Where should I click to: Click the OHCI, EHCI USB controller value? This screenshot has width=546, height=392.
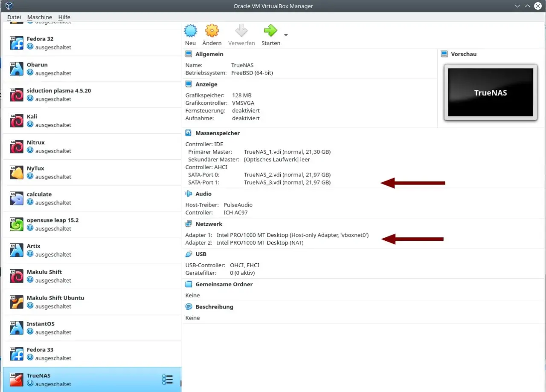pyautogui.click(x=244, y=265)
